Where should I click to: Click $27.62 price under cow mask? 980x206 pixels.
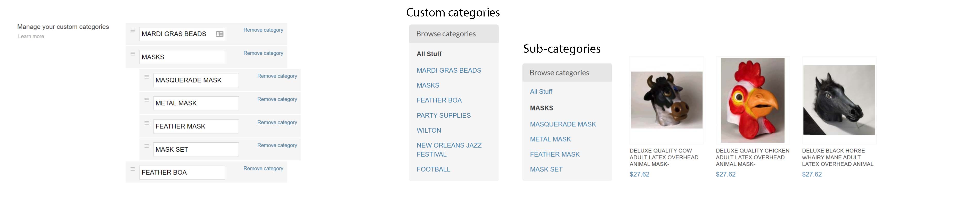pos(639,174)
